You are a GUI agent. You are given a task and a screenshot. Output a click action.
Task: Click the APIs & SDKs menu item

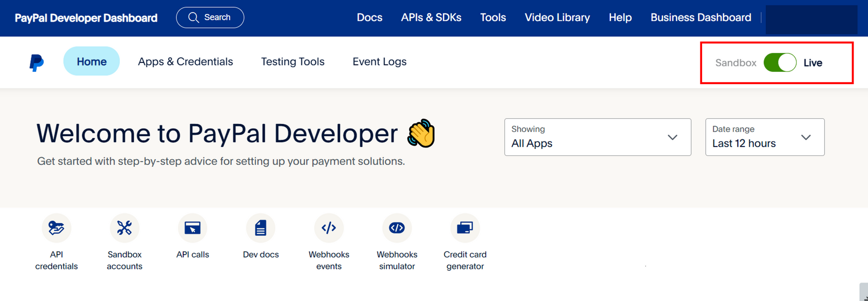pos(431,18)
